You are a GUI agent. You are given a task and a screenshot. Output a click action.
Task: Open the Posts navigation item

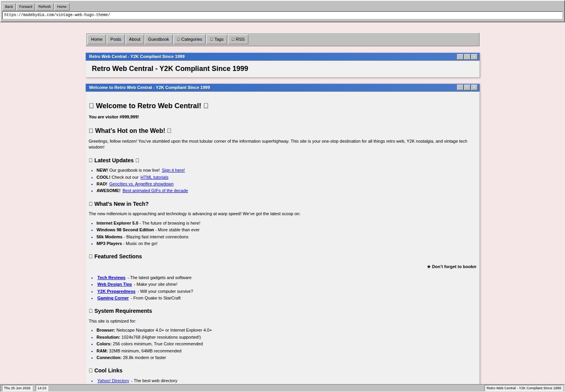(x=116, y=39)
